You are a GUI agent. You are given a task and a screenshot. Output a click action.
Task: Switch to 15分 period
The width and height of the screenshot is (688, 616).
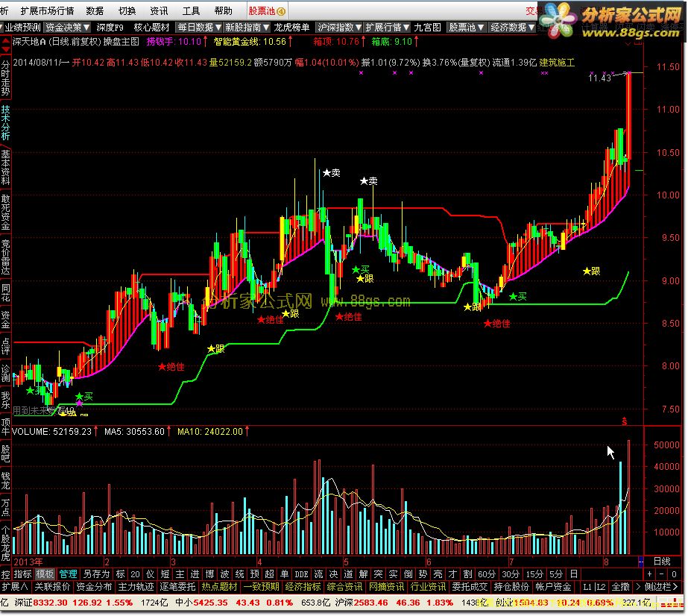click(x=534, y=574)
